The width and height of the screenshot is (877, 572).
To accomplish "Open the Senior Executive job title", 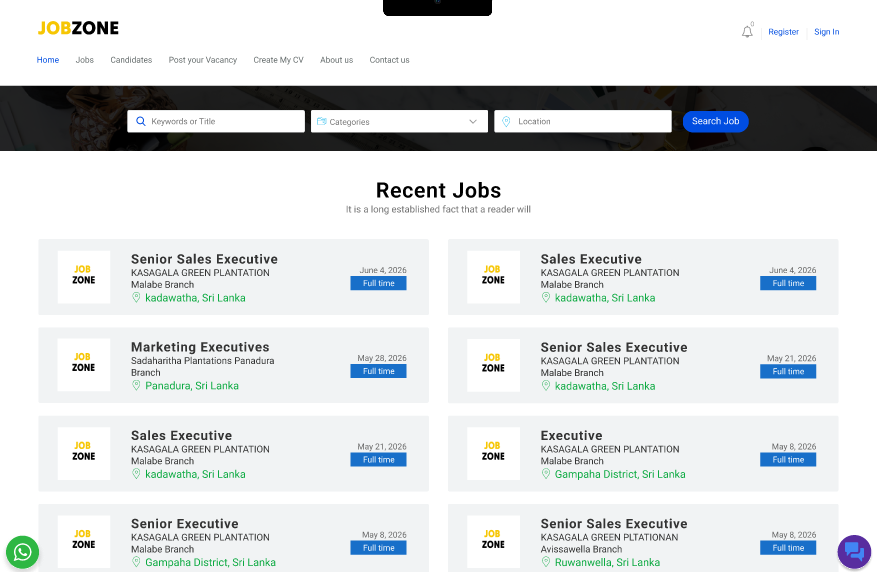I will tap(185, 523).
